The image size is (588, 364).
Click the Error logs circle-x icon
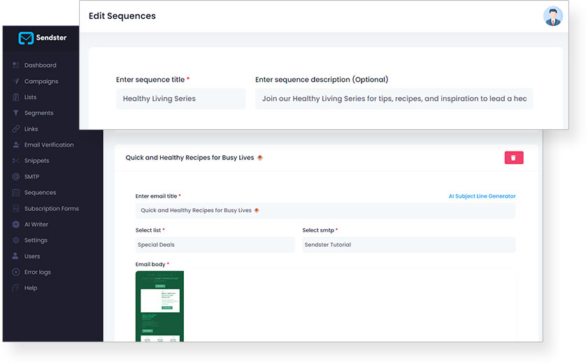click(16, 272)
